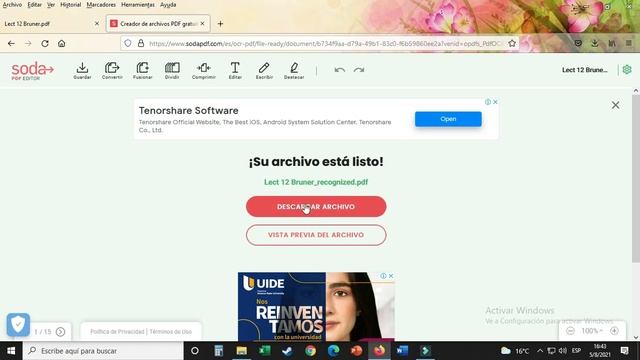Reload the current page

(x=45, y=43)
